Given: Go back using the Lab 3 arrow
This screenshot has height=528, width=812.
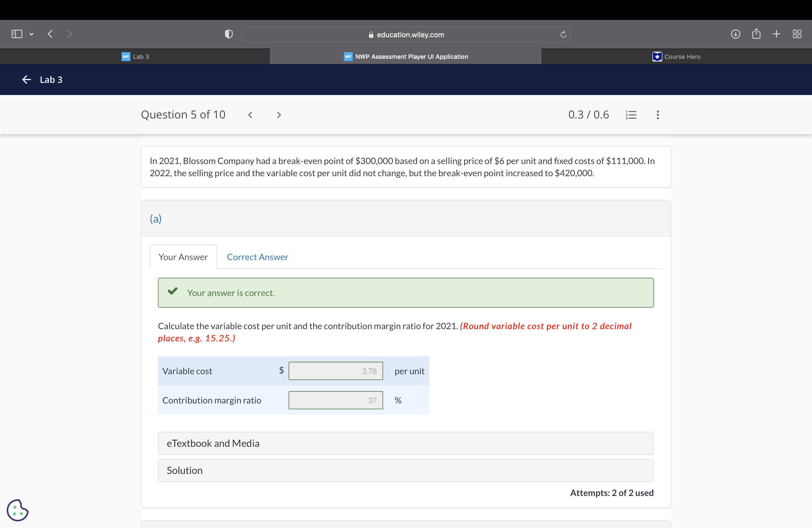Looking at the screenshot, I should (x=26, y=80).
